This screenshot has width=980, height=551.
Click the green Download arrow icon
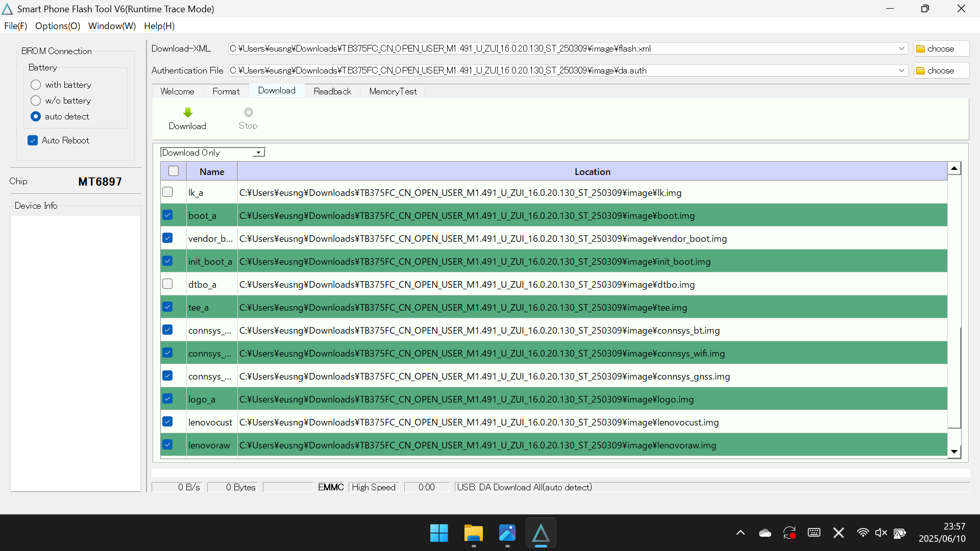point(187,113)
